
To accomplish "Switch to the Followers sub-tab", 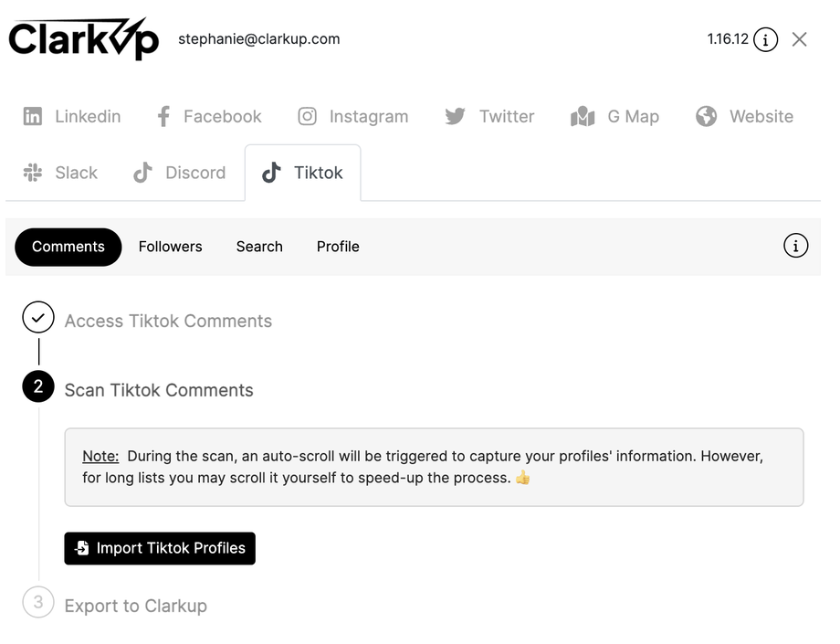I will (x=171, y=247).
